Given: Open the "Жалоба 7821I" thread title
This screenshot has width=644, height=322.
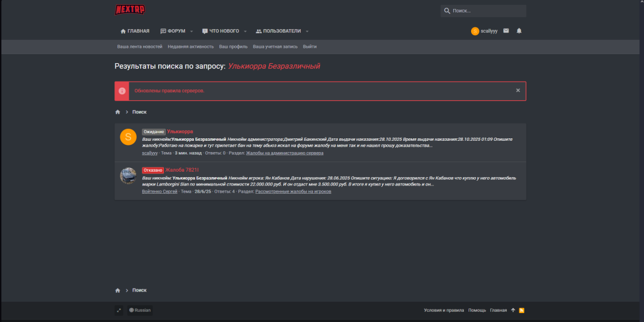Looking at the screenshot, I should point(182,170).
